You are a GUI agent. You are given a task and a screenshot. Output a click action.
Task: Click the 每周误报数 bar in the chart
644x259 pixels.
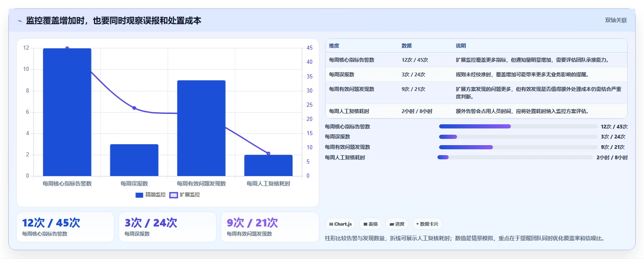click(134, 160)
